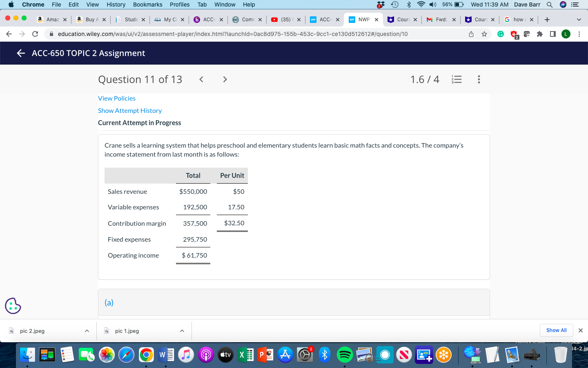Image resolution: width=588 pixels, height=368 pixels.
Task: Collapse the pic 2.jpeg download chevron
Action: [x=87, y=331]
